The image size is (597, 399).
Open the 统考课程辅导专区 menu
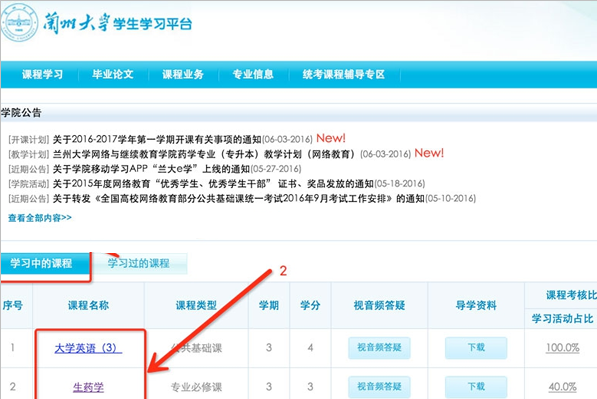[x=344, y=74]
